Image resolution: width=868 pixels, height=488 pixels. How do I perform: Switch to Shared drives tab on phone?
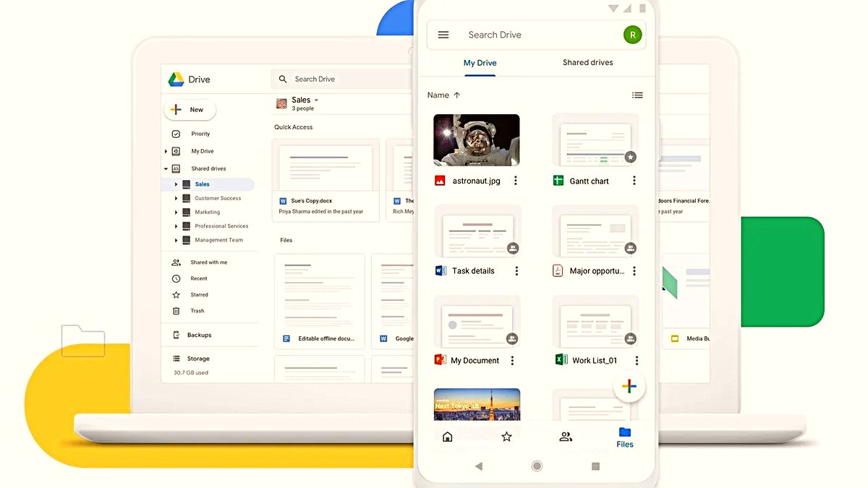point(588,62)
